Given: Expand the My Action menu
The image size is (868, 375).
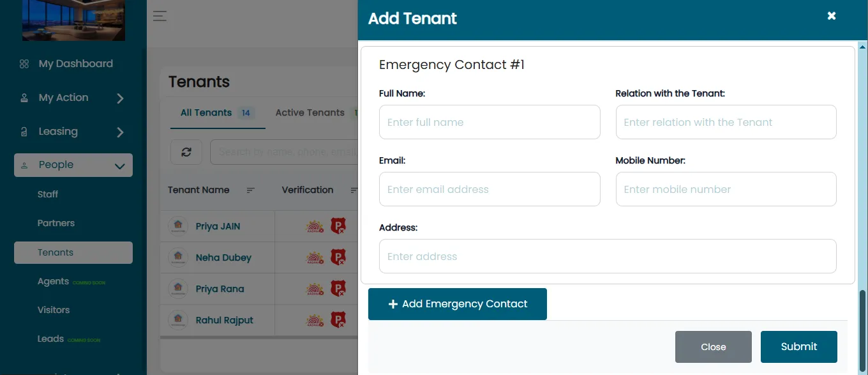Looking at the screenshot, I should point(73,98).
